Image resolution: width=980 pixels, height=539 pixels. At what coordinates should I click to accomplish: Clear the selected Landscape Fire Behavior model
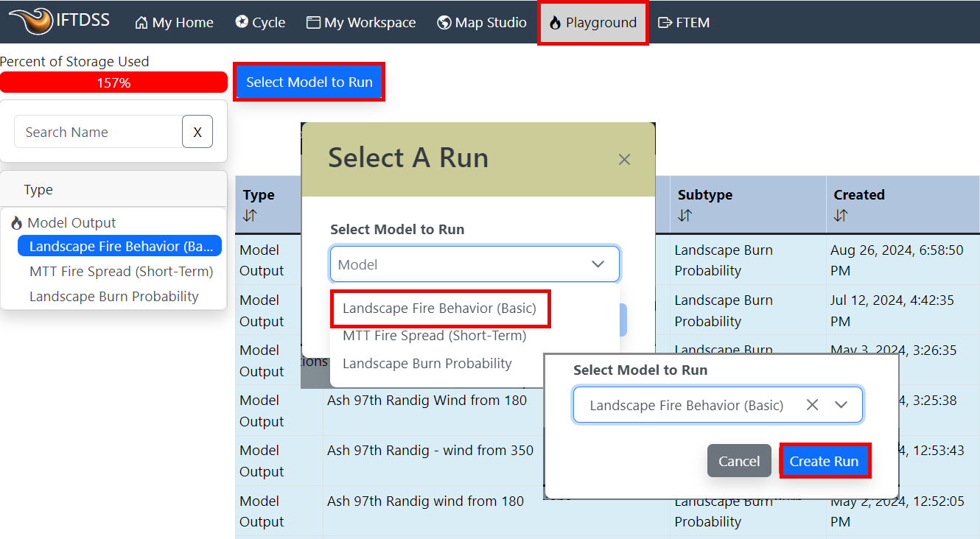(812, 405)
